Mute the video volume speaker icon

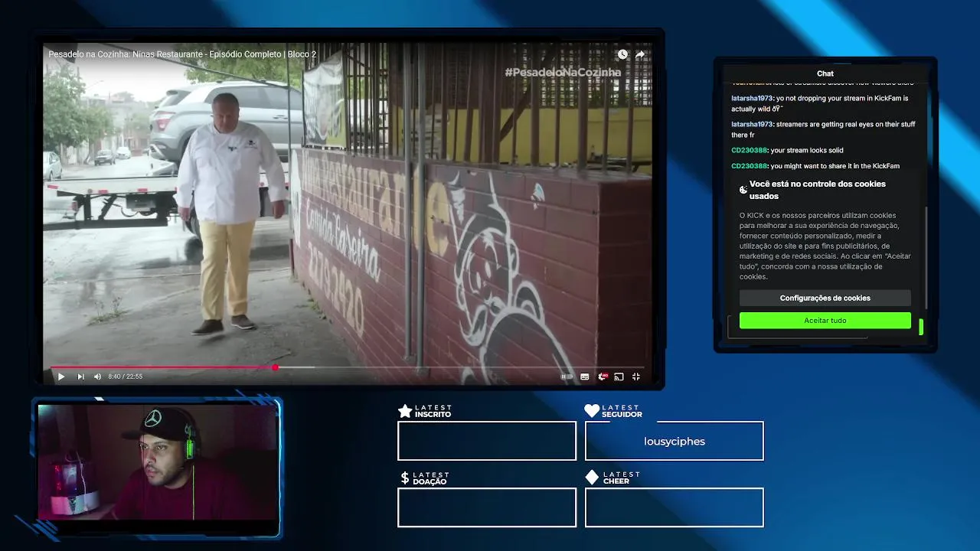point(97,377)
